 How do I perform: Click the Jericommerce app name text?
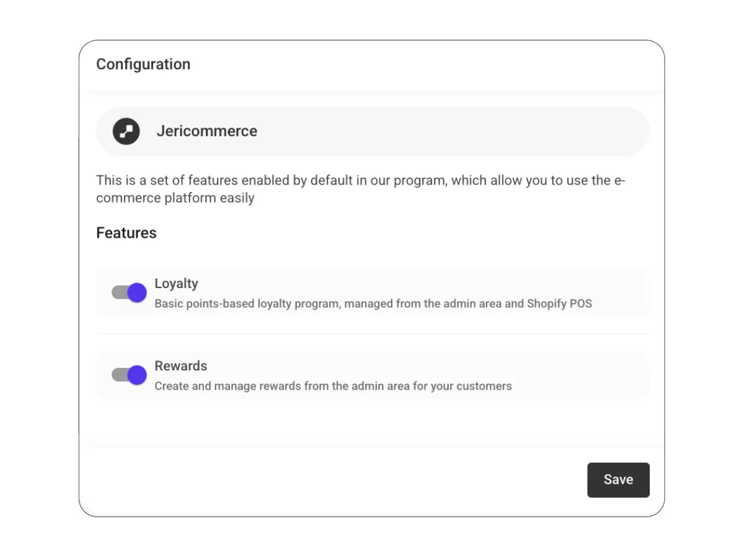pyautogui.click(x=206, y=131)
